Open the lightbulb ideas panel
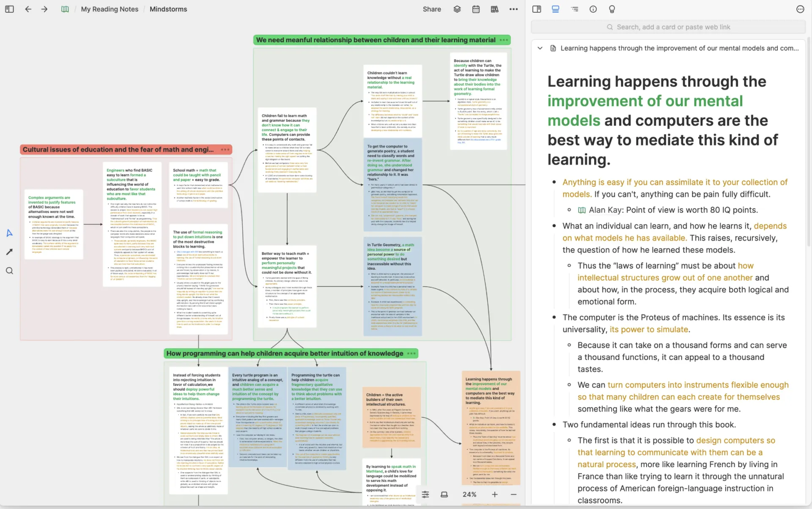 click(x=612, y=9)
